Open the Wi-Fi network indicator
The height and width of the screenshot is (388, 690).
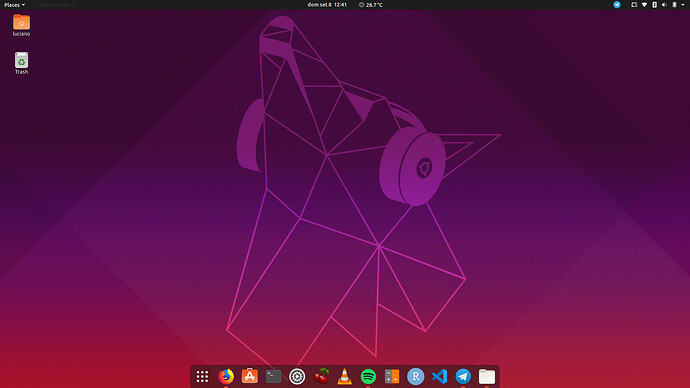(x=644, y=5)
